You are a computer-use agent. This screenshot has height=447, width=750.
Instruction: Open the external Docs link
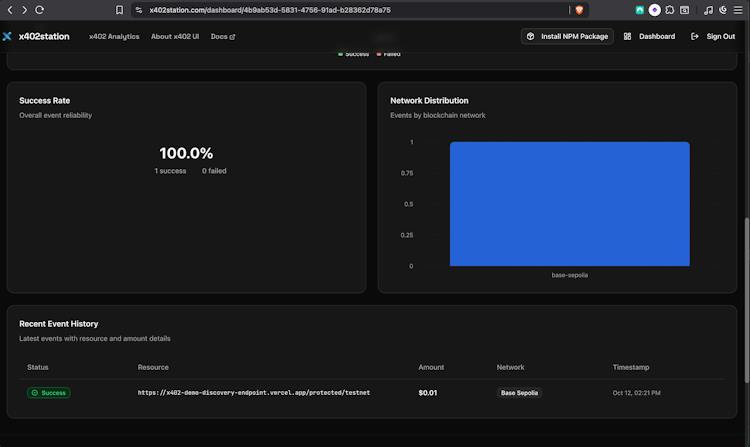[x=223, y=36]
